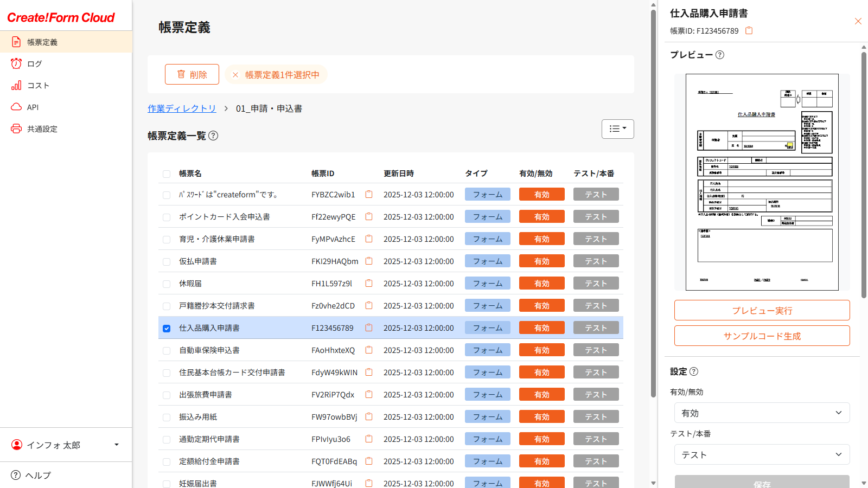
Task: Check the 仮払申請書 row checkbox
Action: coord(167,262)
